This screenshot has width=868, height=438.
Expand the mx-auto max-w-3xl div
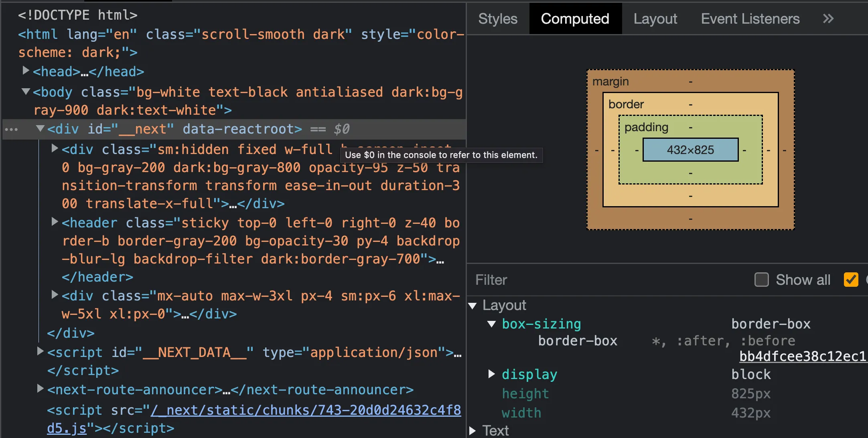pyautogui.click(x=55, y=295)
